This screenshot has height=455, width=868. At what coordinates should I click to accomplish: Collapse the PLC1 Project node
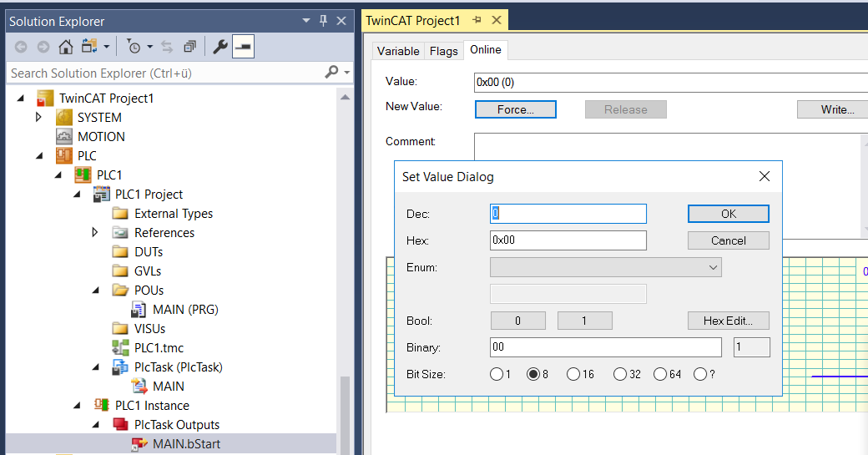click(x=77, y=195)
